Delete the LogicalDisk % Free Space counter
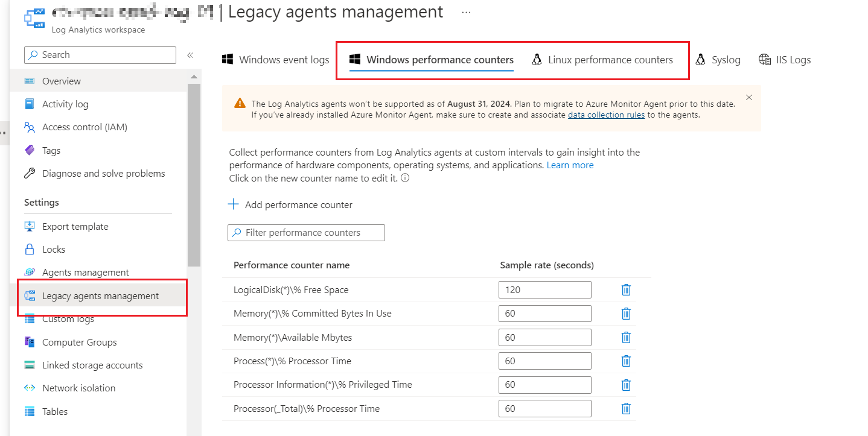 (x=626, y=290)
